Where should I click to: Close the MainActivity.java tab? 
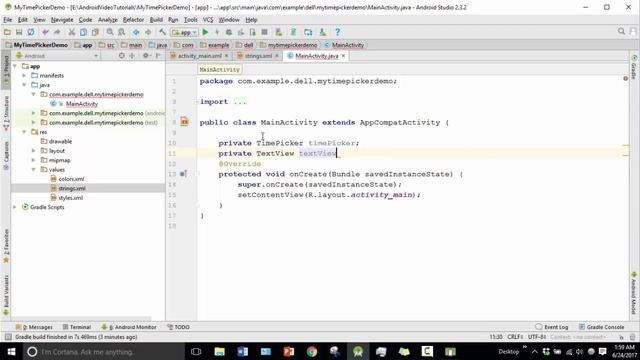pyautogui.click(x=343, y=56)
